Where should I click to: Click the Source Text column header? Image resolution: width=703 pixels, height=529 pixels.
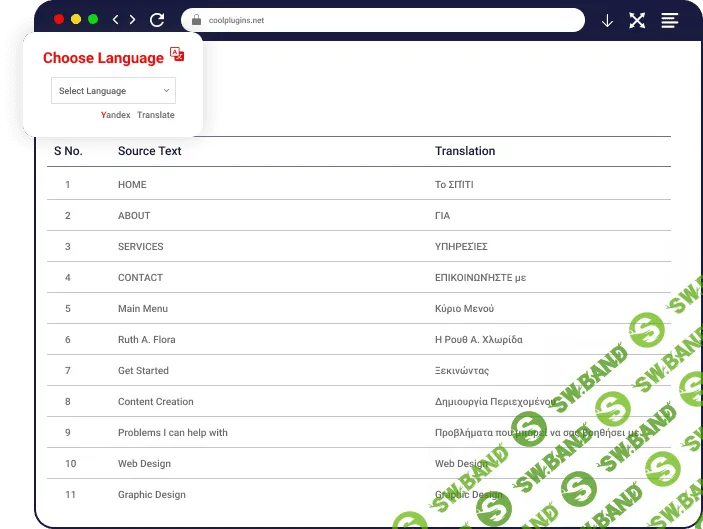tap(150, 151)
